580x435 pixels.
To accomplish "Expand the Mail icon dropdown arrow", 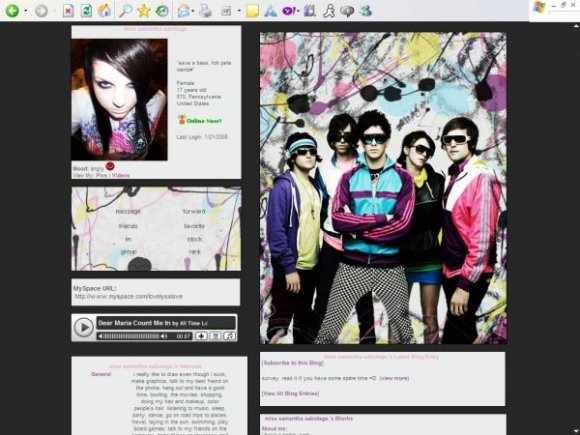I will coord(193,11).
